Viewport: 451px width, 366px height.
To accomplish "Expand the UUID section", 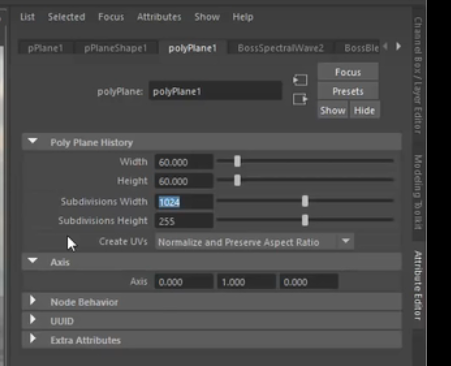I will pyautogui.click(x=33, y=320).
